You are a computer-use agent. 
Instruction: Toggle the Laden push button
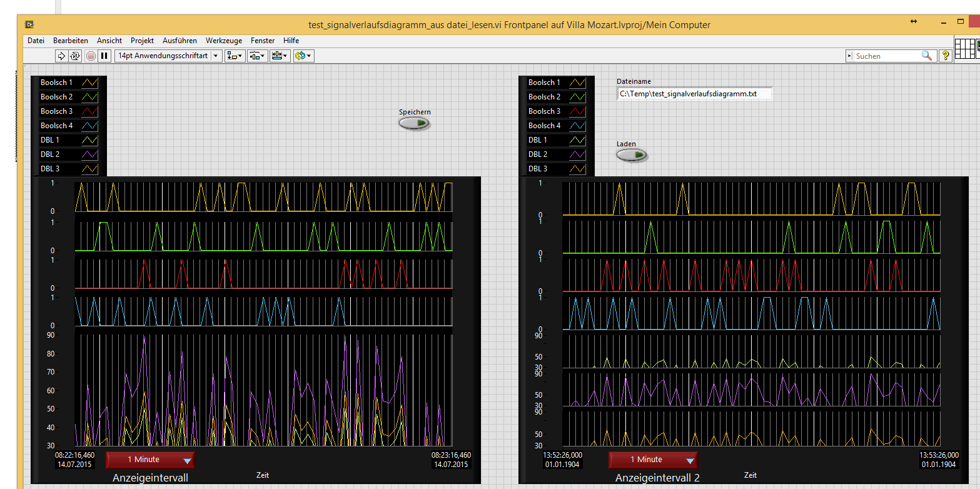[632, 155]
